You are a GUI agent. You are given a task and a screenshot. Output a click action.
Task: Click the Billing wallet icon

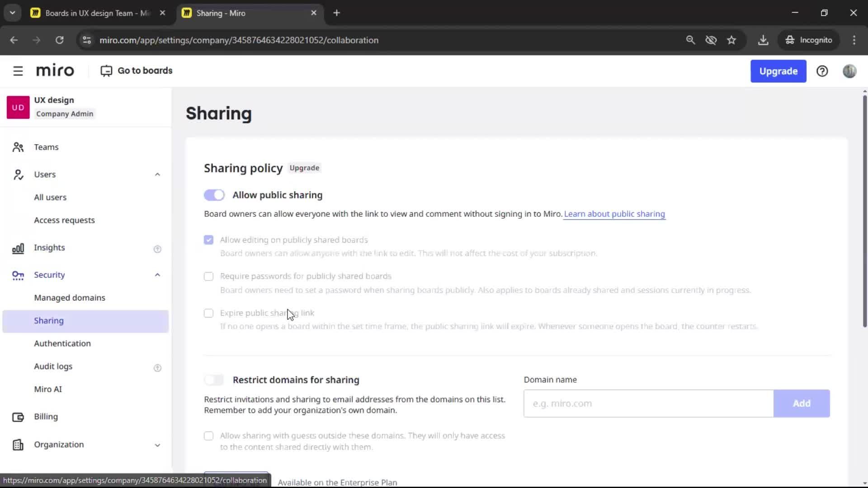tap(18, 417)
